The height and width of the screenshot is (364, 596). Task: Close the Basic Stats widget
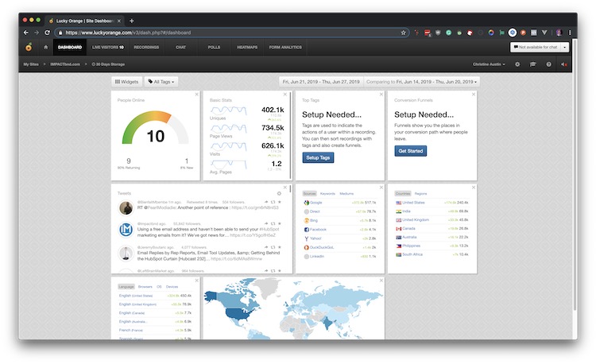[285, 95]
